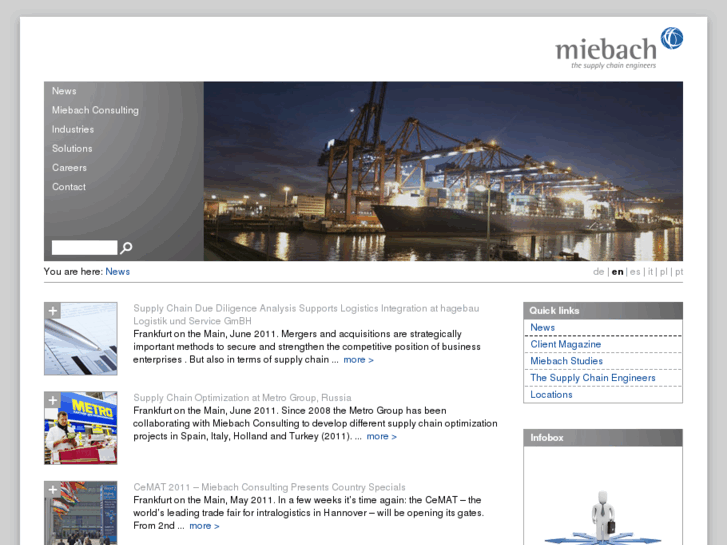
Task: Open The Supply Chain Engineers quick link
Action: 593,378
